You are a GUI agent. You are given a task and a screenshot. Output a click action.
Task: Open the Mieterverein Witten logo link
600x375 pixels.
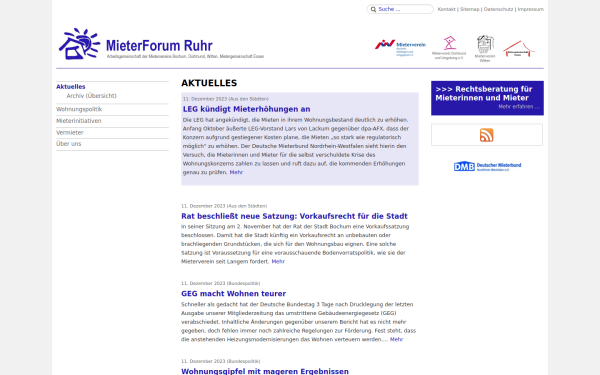click(485, 49)
